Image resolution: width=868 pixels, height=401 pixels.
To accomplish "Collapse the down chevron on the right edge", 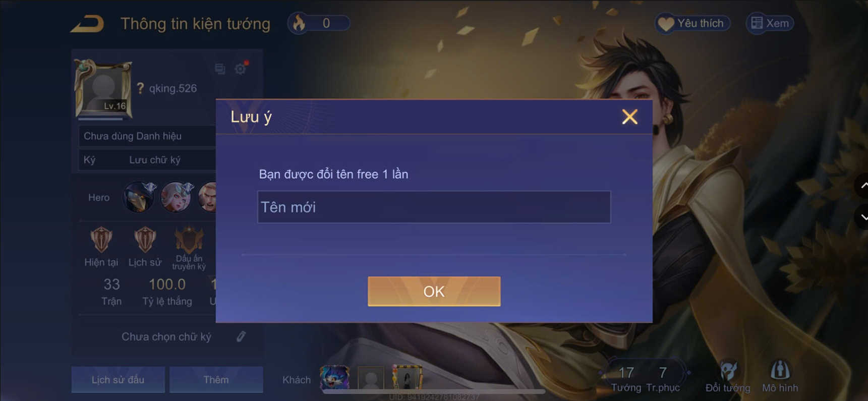I will tap(863, 217).
